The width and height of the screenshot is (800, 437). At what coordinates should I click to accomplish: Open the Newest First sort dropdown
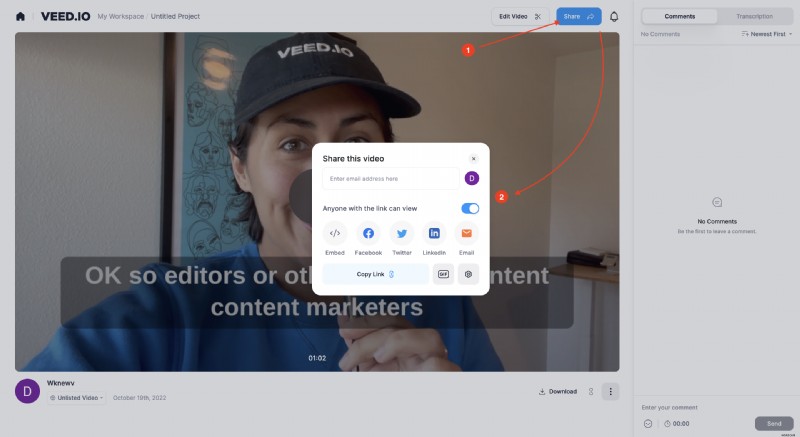click(767, 34)
